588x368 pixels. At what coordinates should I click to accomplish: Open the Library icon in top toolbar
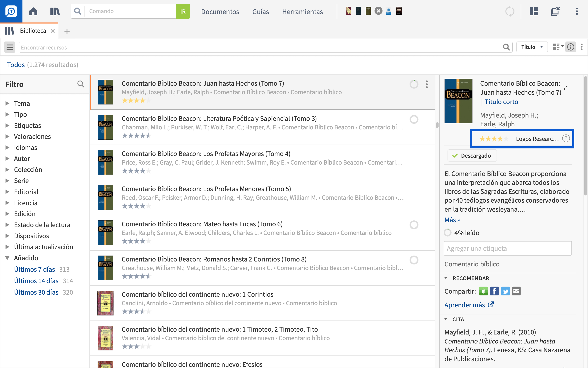coord(55,11)
